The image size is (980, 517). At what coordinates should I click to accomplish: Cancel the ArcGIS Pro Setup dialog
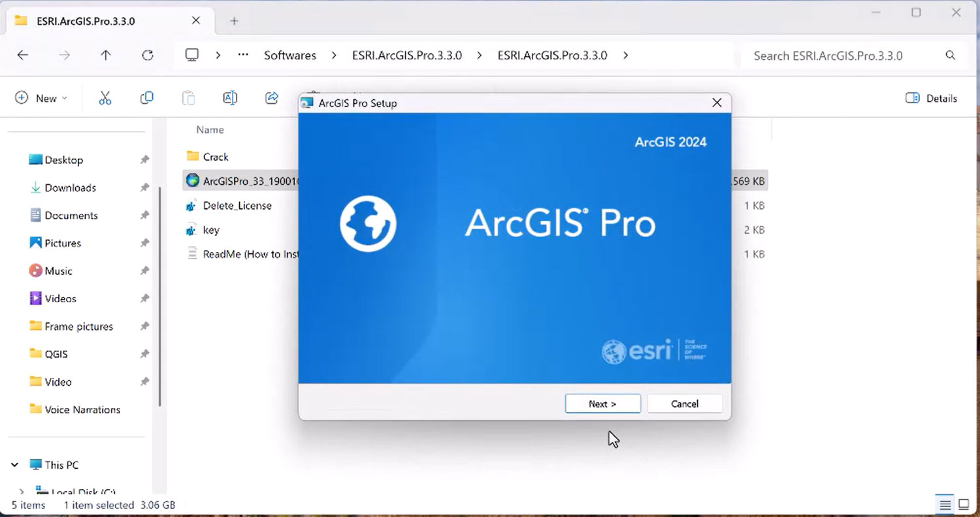pyautogui.click(x=685, y=404)
